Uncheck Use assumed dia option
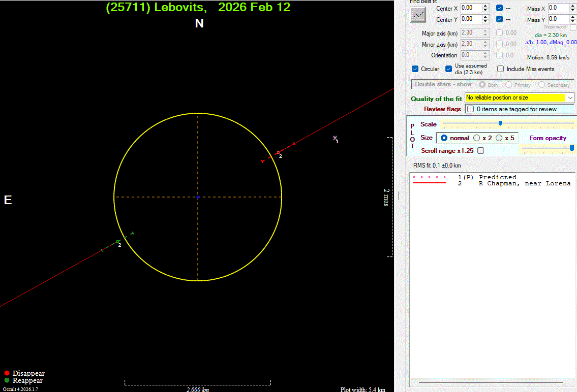 click(x=449, y=69)
